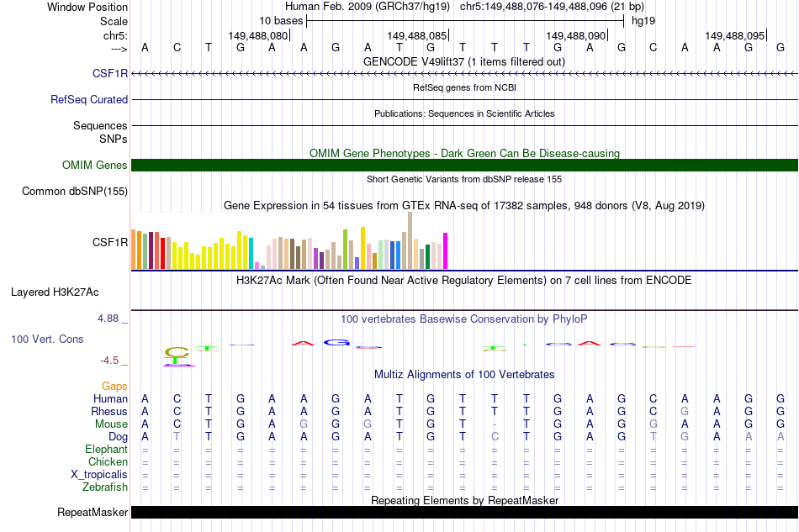Viewport: 799px width, 532px height.
Task: Click Publications: Sequences in Scientific Articles title
Action: pyautogui.click(x=464, y=113)
